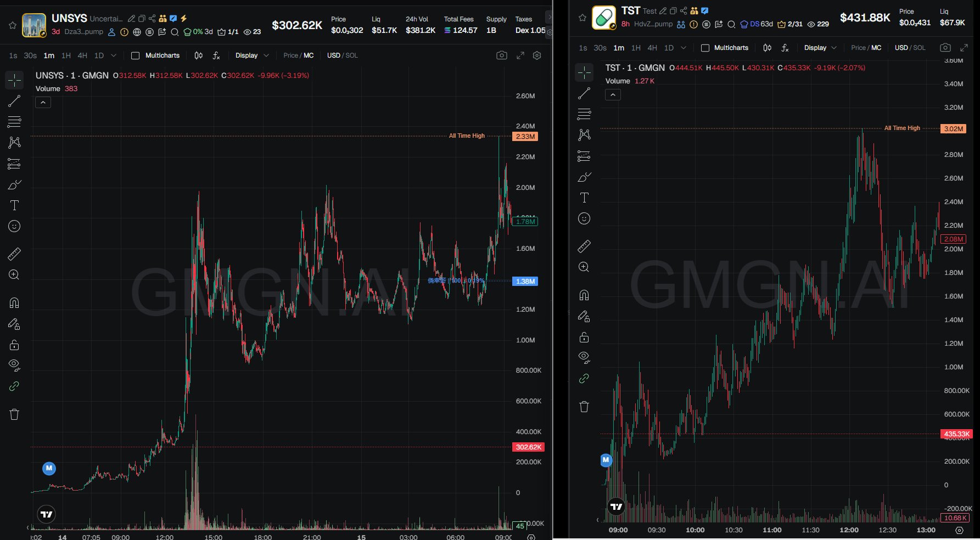This screenshot has width=980, height=540.
Task: Toggle drawings visibility eye in UNSYS chart
Action: click(14, 365)
